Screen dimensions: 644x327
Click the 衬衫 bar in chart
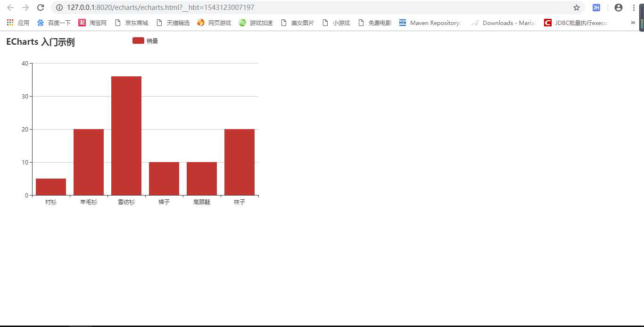tap(51, 187)
